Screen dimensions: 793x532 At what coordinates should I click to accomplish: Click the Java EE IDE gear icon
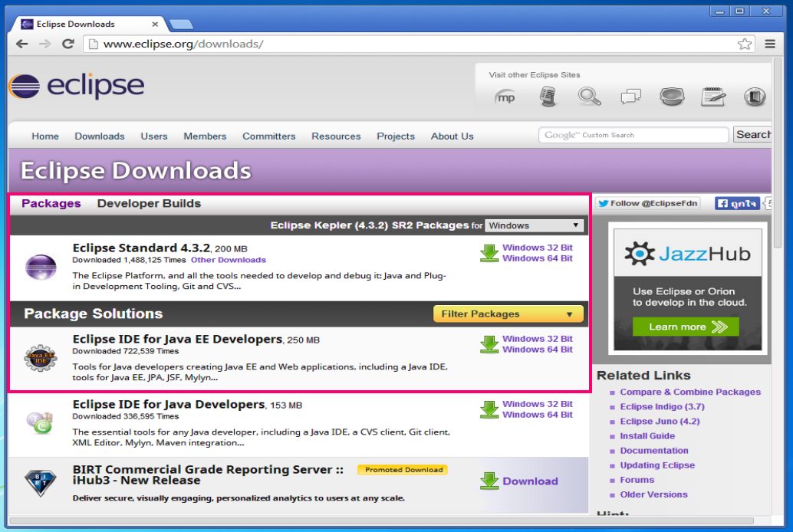(41, 358)
